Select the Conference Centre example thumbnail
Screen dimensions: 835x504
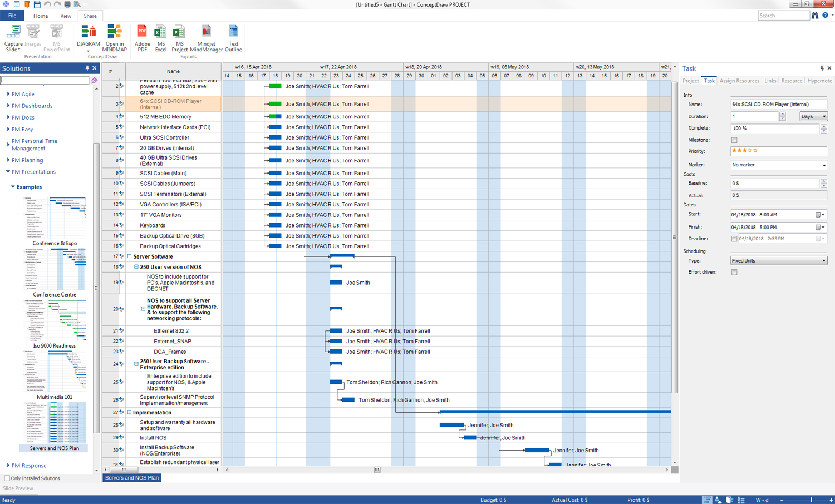click(x=55, y=270)
